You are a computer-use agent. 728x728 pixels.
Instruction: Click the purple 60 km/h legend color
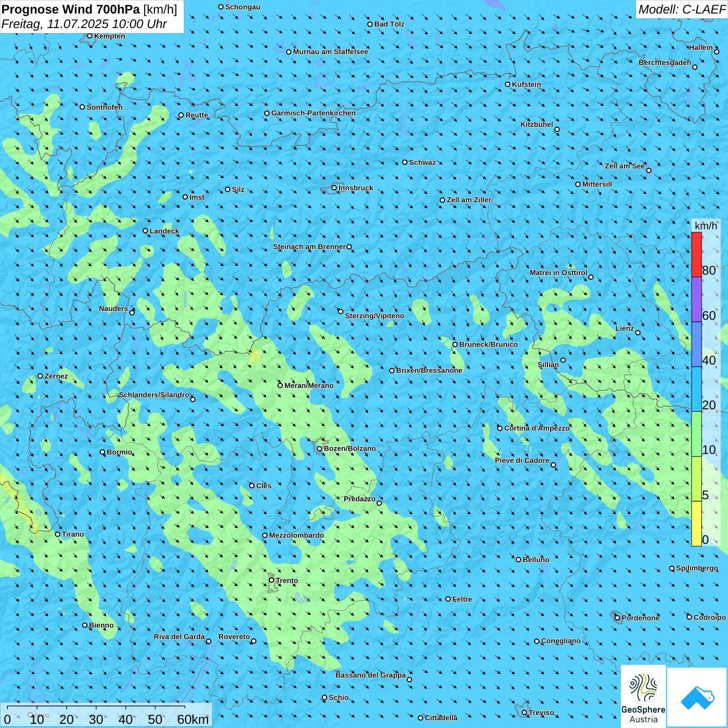696,300
